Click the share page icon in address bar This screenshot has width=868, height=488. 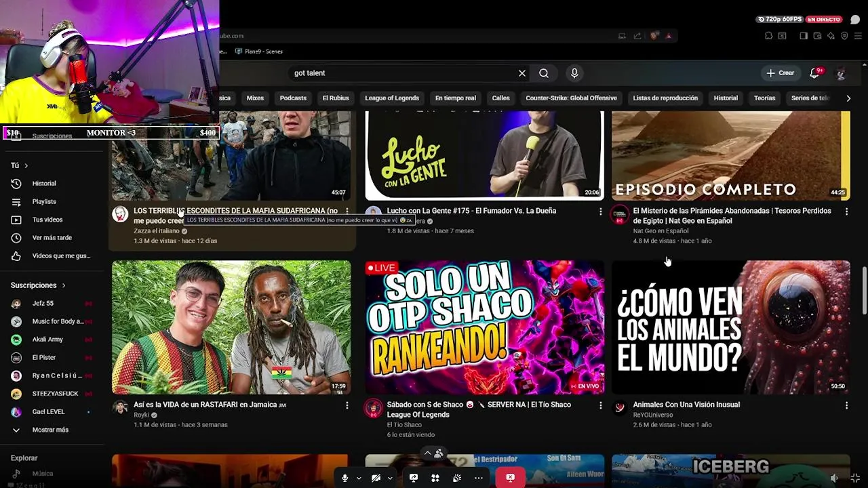637,36
